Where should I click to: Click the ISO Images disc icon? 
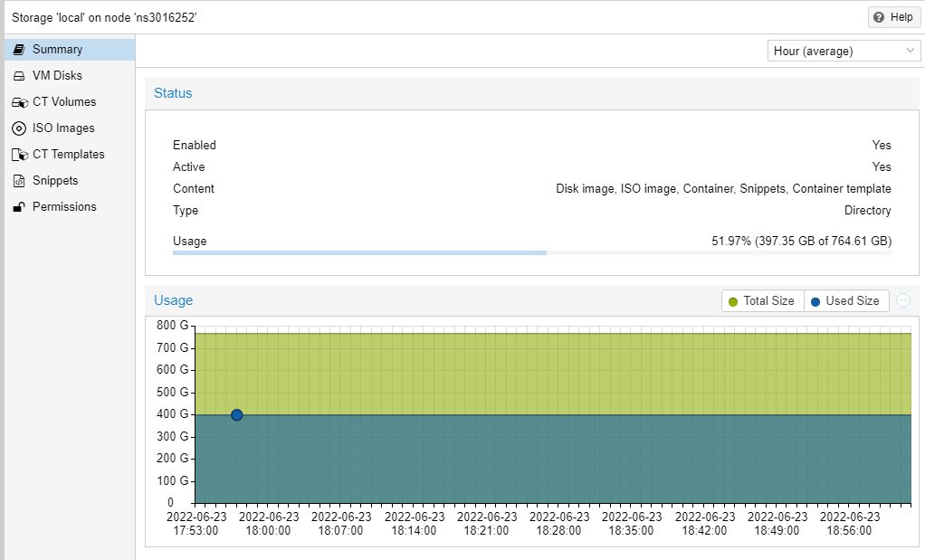(18, 128)
